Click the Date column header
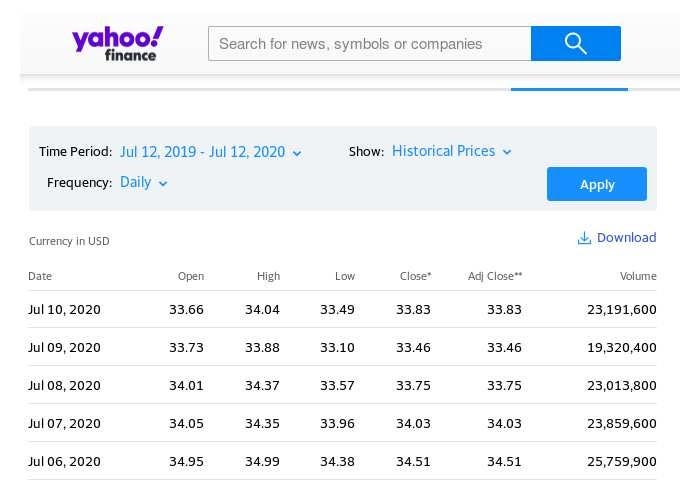The height and width of the screenshot is (500, 700). pyautogui.click(x=40, y=276)
